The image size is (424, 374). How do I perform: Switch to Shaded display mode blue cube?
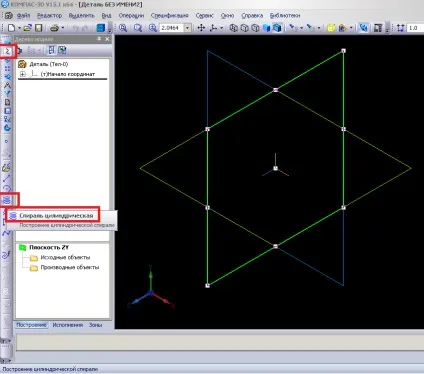click(x=266, y=28)
